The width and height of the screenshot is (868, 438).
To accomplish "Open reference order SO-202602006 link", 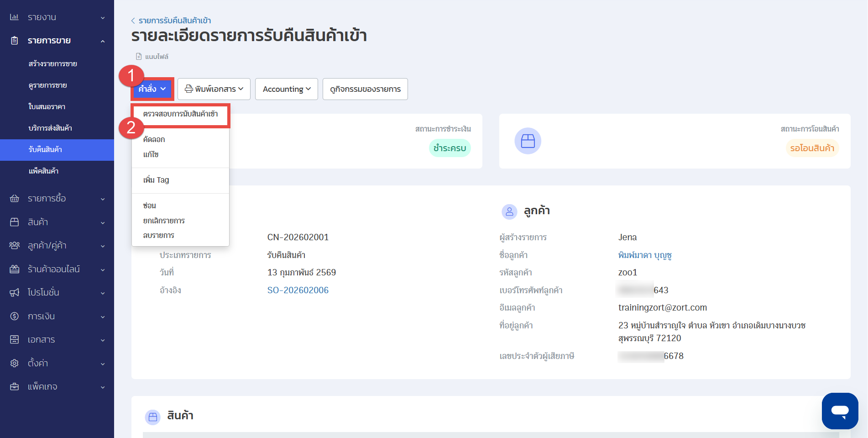I will [298, 290].
